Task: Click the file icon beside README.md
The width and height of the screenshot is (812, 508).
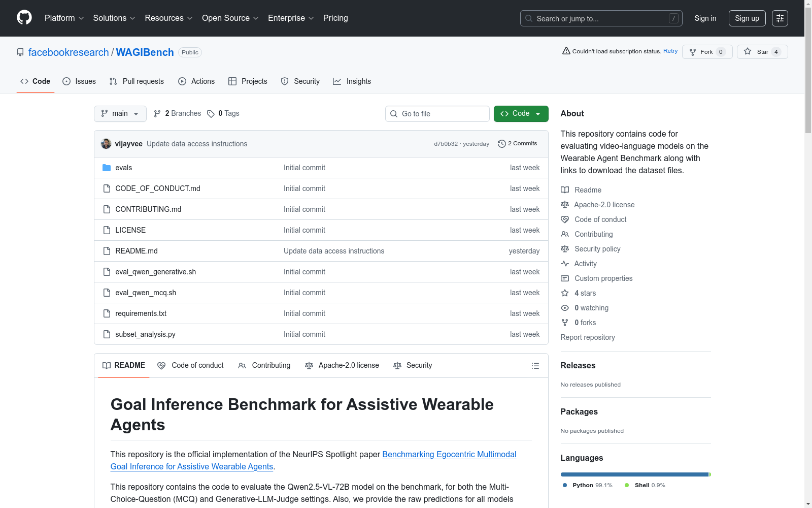Action: click(107, 251)
